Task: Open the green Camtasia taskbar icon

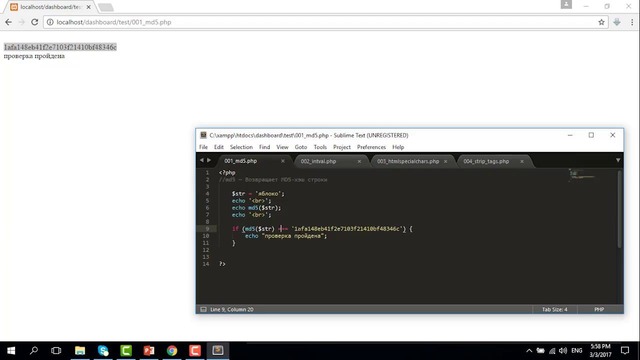Action: click(x=126, y=350)
